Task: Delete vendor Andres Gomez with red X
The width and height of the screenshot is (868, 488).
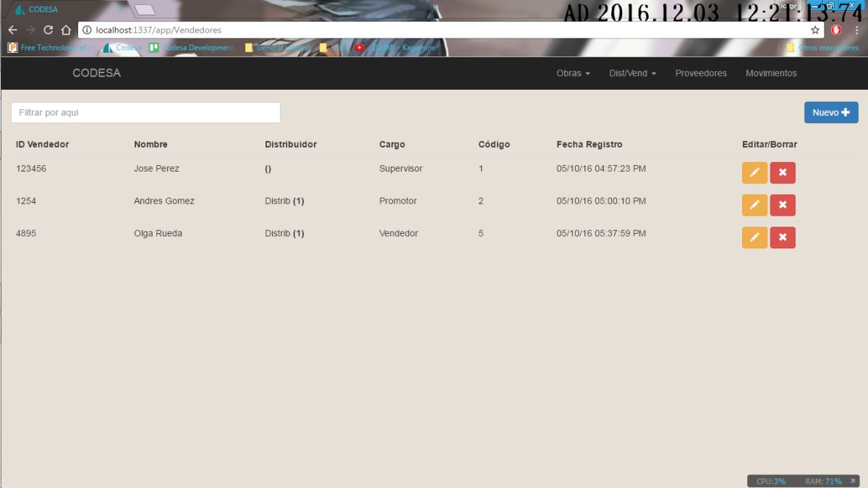Action: tap(783, 205)
